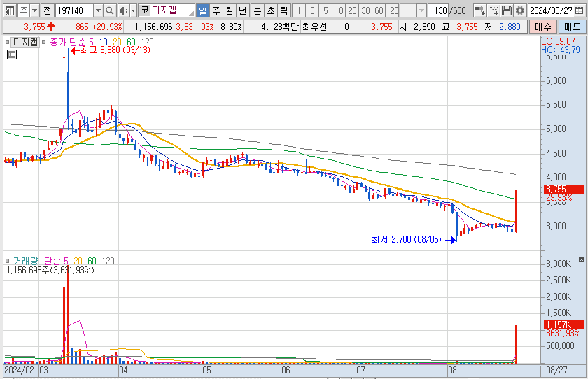Screen dimensions: 588x379
Task: Click the low price 2,880 value
Action: pos(510,27)
